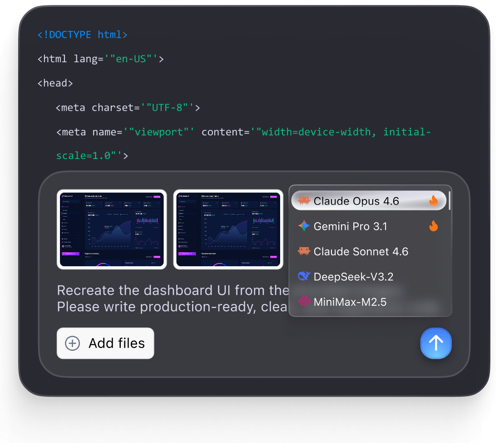Choose Claude Sonnet 4.6 from the model dropdown

coord(361,251)
